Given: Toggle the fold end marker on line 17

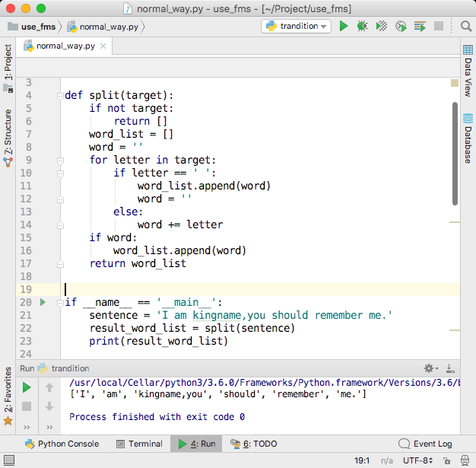Looking at the screenshot, I should [60, 264].
